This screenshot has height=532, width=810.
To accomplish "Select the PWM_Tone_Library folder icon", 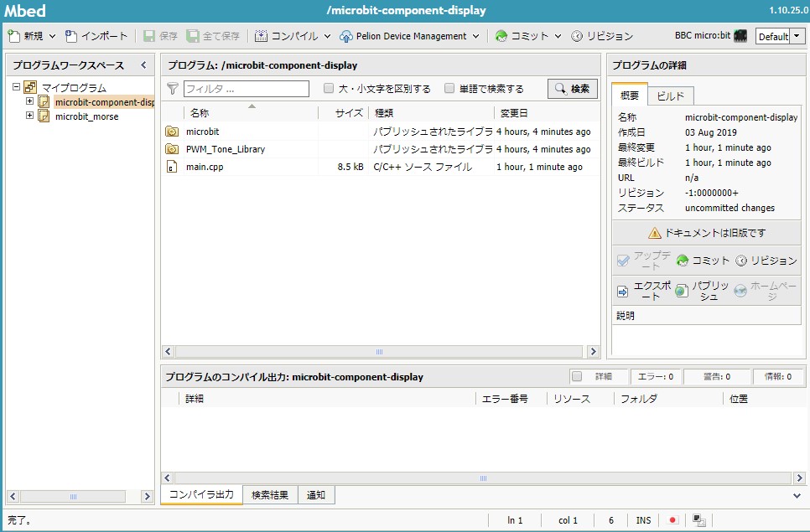I will (172, 149).
